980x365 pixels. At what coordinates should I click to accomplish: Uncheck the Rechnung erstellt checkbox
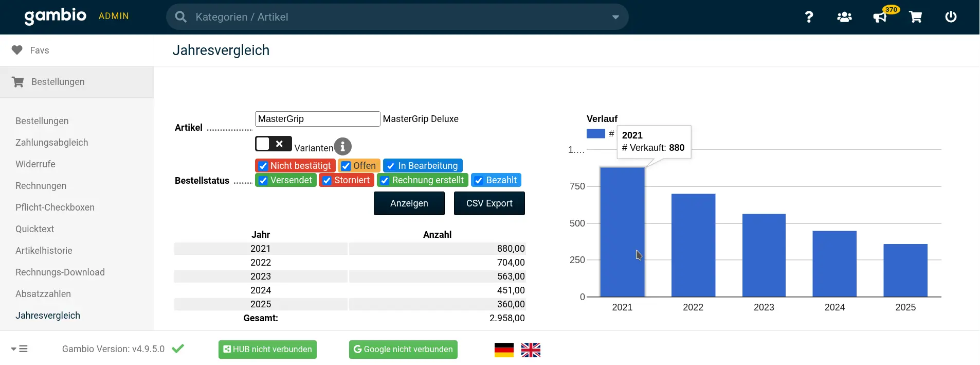(385, 180)
